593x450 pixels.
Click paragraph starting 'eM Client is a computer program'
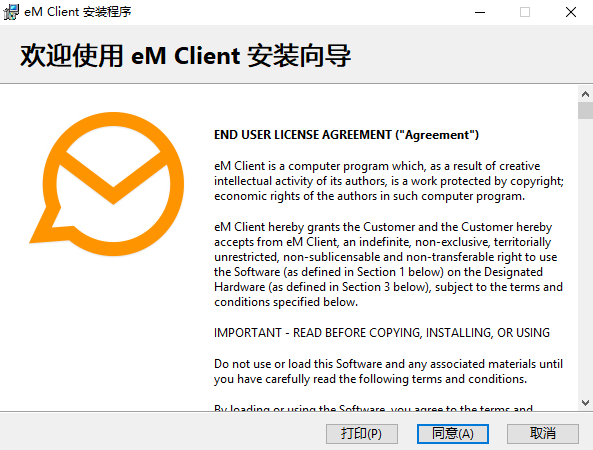click(x=389, y=181)
